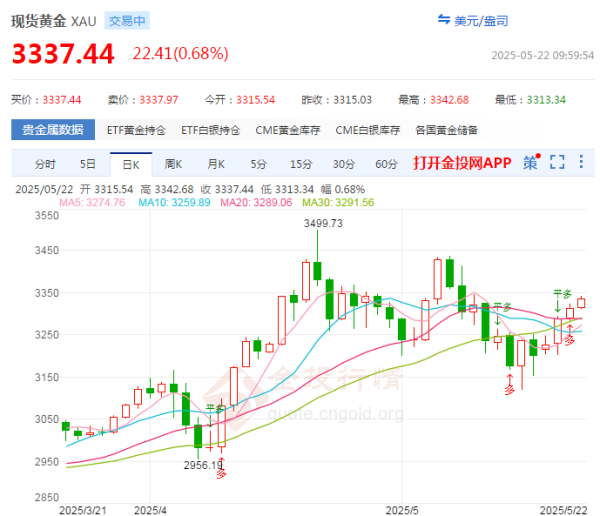Click the currency unit swap arrows icon
Screen dimensions: 600x516
[444, 20]
